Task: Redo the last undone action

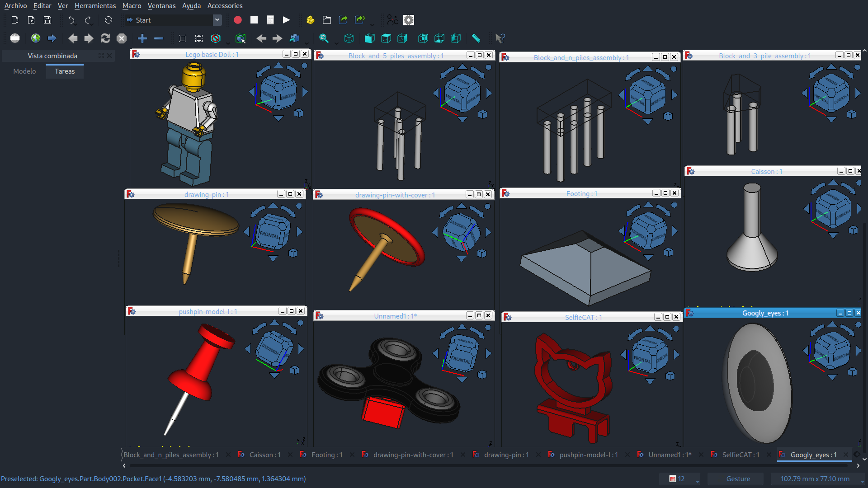Action: (x=87, y=20)
